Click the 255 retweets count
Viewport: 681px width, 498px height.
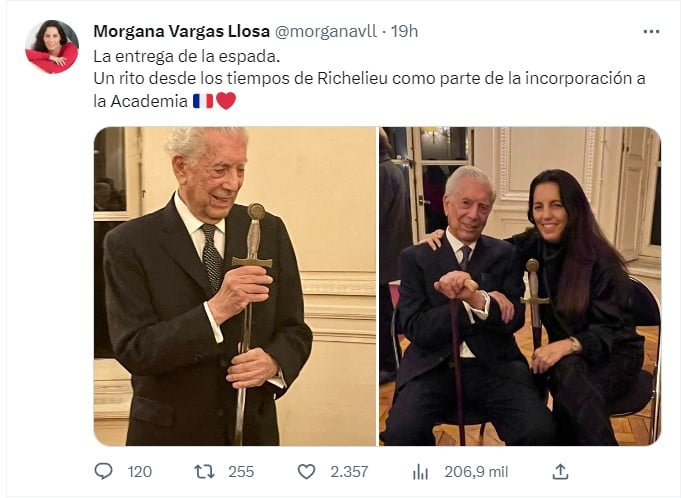tap(241, 471)
